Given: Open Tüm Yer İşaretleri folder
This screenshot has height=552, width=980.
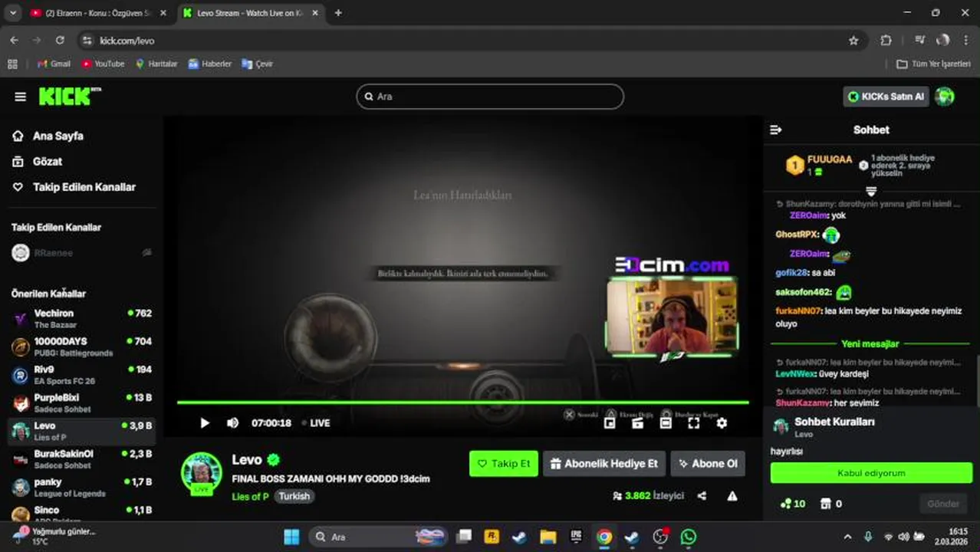Looking at the screenshot, I should pyautogui.click(x=934, y=64).
